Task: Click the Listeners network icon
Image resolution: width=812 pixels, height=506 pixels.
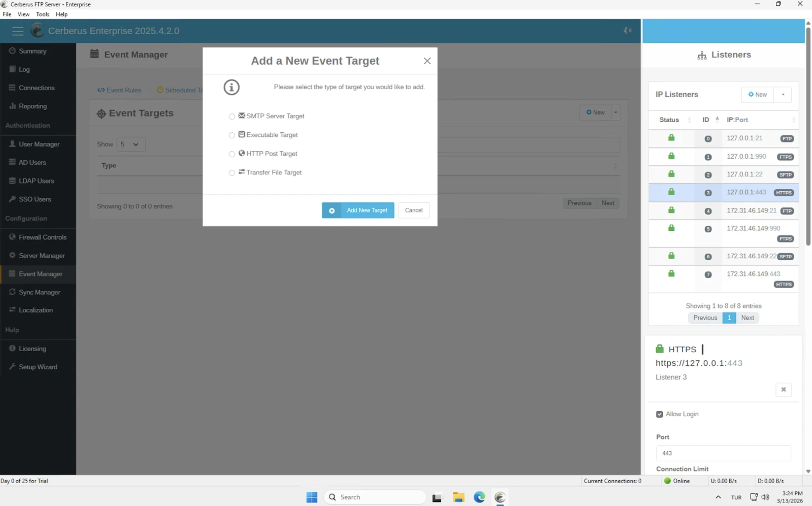Action: tap(702, 55)
